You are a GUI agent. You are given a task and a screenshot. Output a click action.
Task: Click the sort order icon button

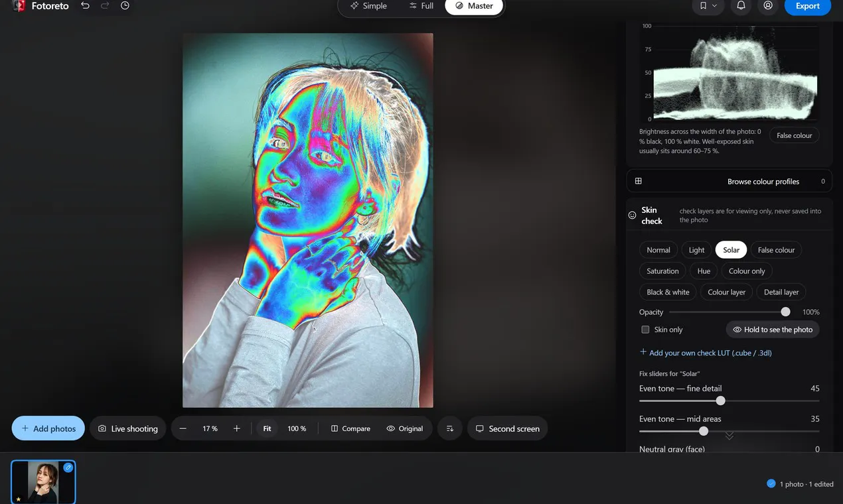pos(450,428)
